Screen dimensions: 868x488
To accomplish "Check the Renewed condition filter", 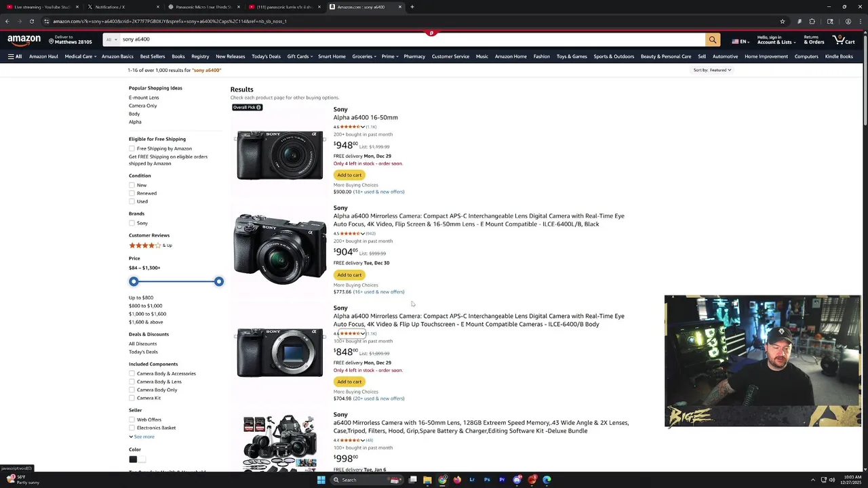I will (x=132, y=193).
